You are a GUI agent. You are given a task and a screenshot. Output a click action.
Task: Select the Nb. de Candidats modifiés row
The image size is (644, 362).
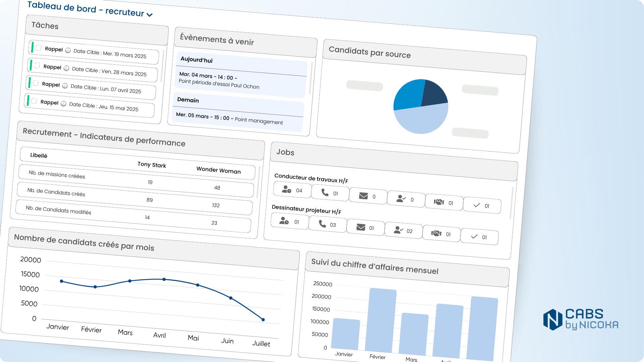coord(133,216)
